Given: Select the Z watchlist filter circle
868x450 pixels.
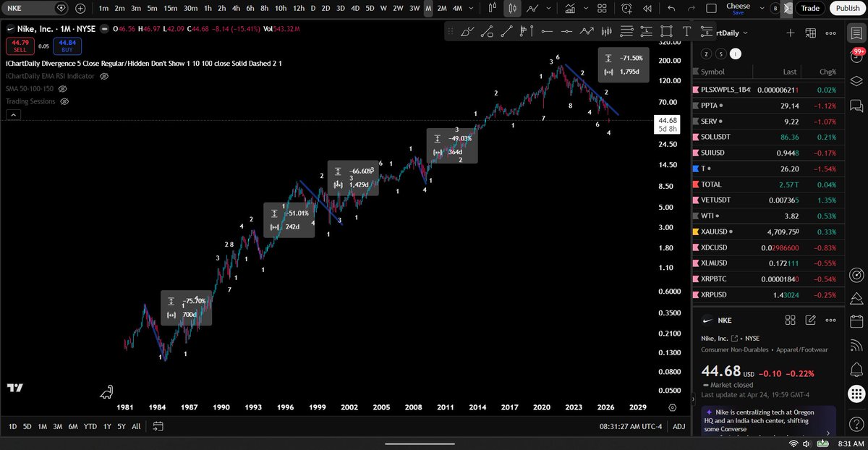Looking at the screenshot, I should point(707,54).
